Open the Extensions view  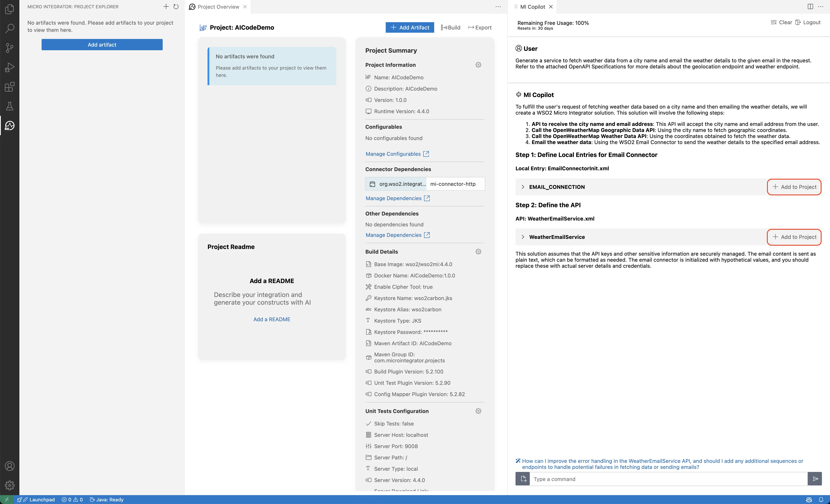pyautogui.click(x=9, y=87)
